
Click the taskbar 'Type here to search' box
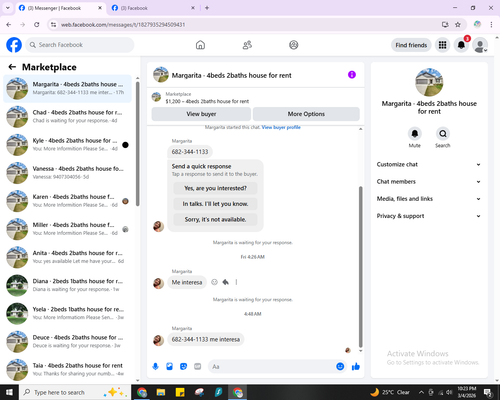(x=75, y=392)
